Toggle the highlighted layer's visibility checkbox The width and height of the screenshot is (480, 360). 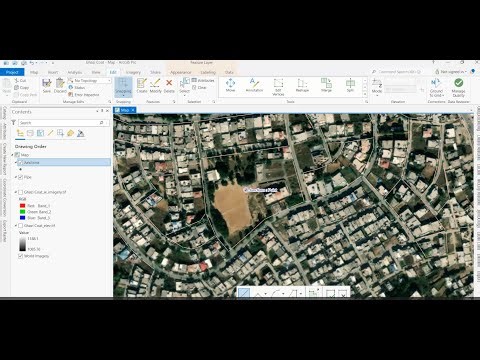coord(20,162)
